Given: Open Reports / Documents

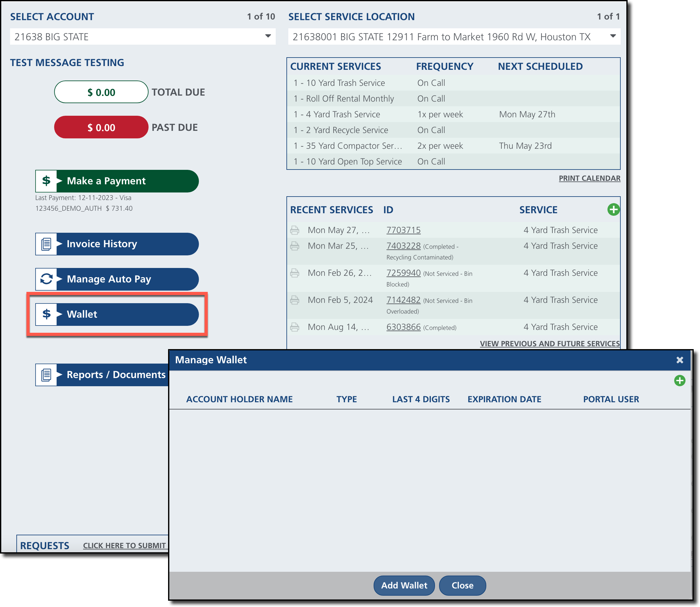Looking at the screenshot, I should [x=102, y=375].
